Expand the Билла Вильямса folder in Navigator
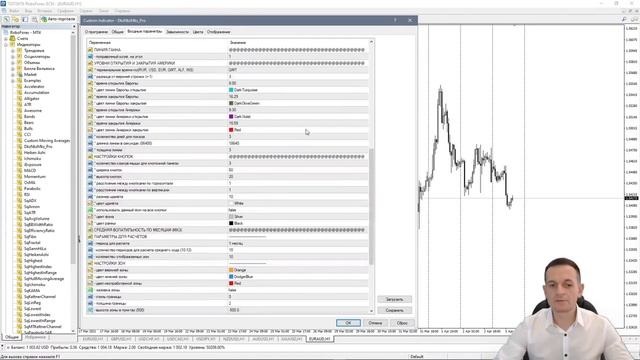Screen dimensions: 640x360 click(13, 69)
